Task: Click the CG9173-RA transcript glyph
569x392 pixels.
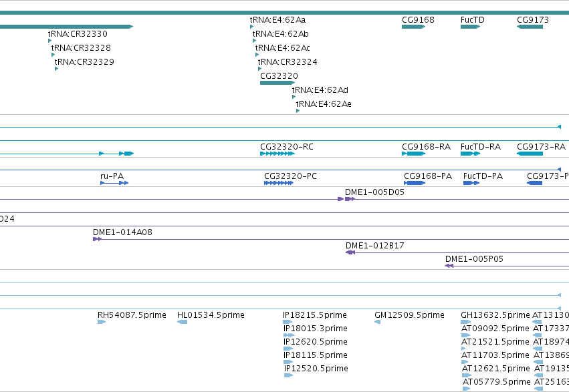Action: (x=530, y=154)
